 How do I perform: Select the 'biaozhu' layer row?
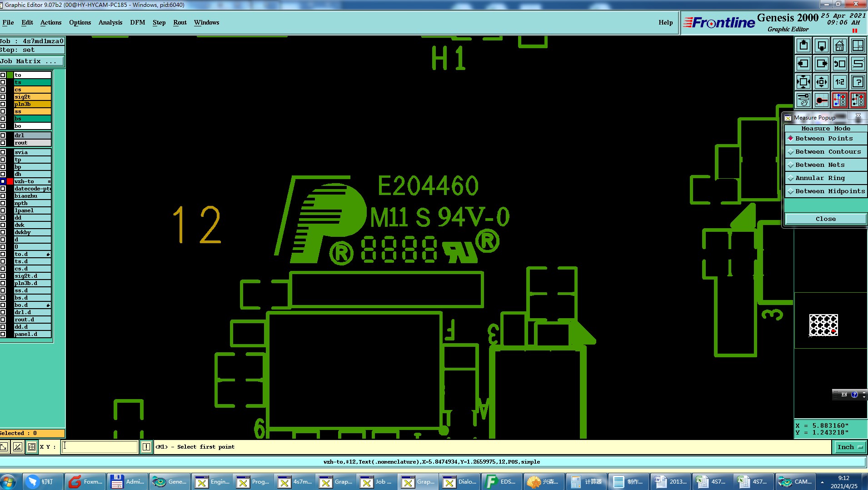[32, 196]
